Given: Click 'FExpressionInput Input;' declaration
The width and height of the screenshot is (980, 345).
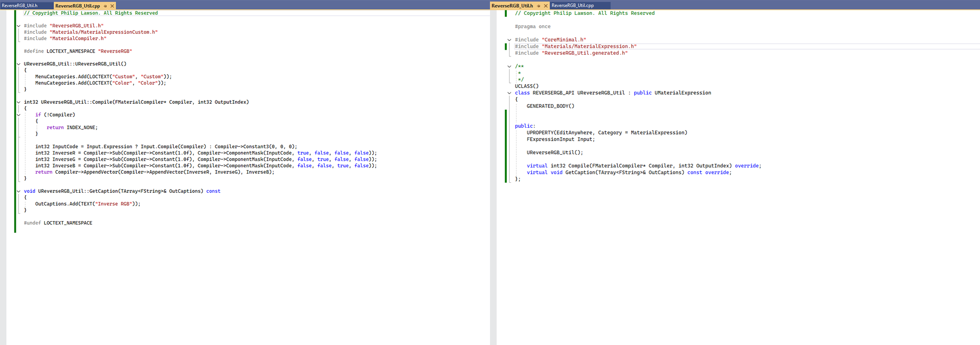Looking at the screenshot, I should [x=561, y=139].
